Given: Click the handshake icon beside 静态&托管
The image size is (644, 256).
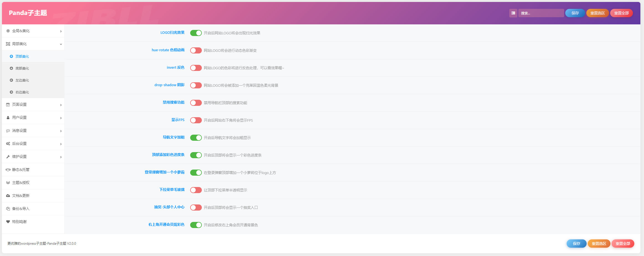Looking at the screenshot, I should pos(8,170).
